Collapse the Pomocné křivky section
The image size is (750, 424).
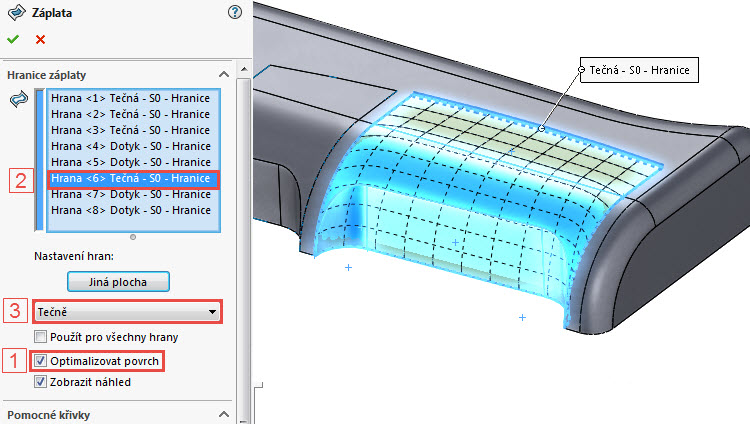pyautogui.click(x=223, y=414)
